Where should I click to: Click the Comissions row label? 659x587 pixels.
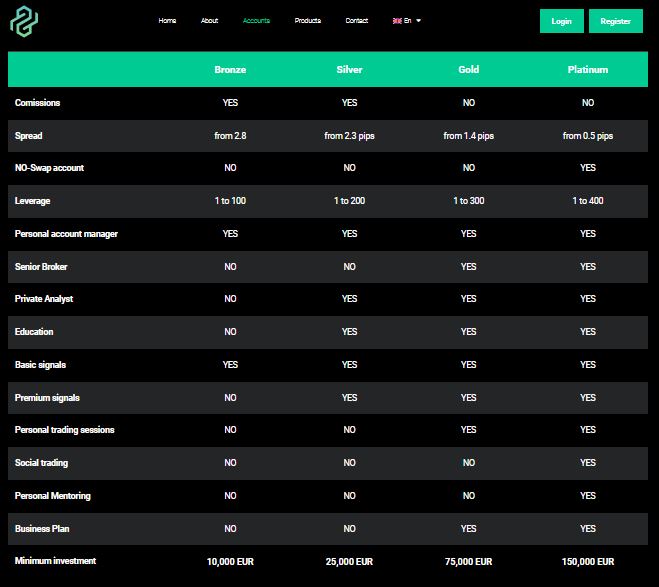click(x=37, y=103)
